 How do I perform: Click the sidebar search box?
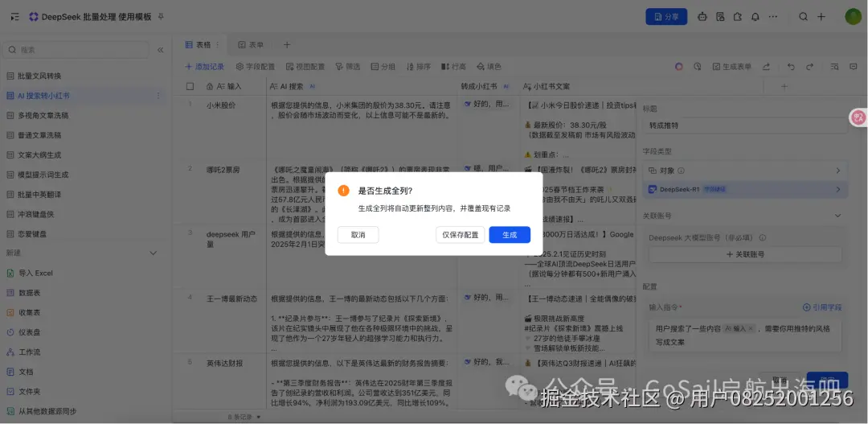coord(76,50)
